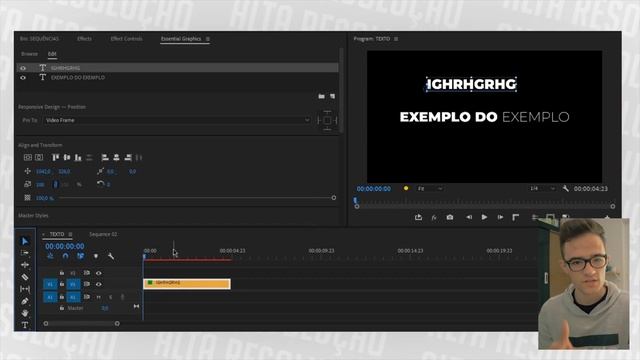Click the rotation icon in Align and Transform
640x360 pixels.
(100, 184)
